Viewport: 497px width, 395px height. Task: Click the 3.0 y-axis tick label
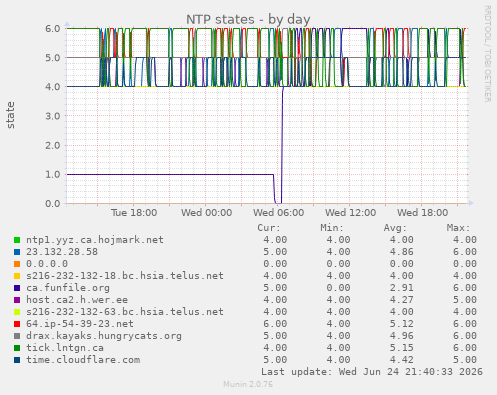click(53, 116)
